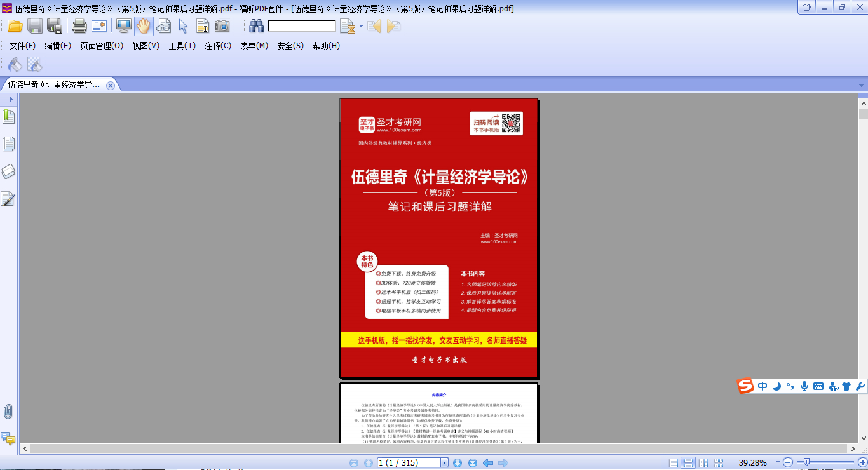This screenshot has height=470, width=868.
Task: Open the comments panel icon
Action: coord(8,438)
